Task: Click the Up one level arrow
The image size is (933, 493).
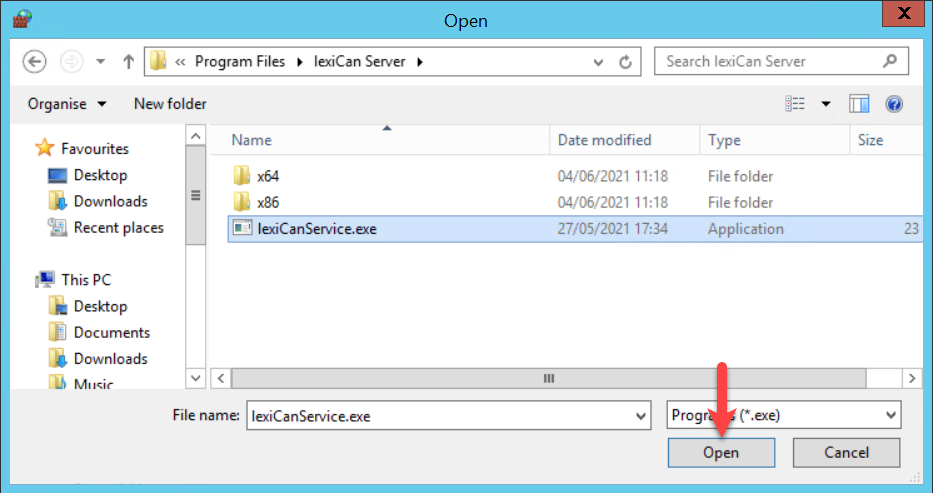Action: 128,62
